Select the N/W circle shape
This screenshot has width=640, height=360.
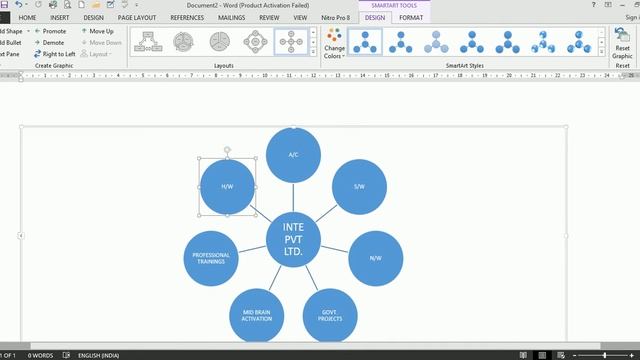[376, 258]
